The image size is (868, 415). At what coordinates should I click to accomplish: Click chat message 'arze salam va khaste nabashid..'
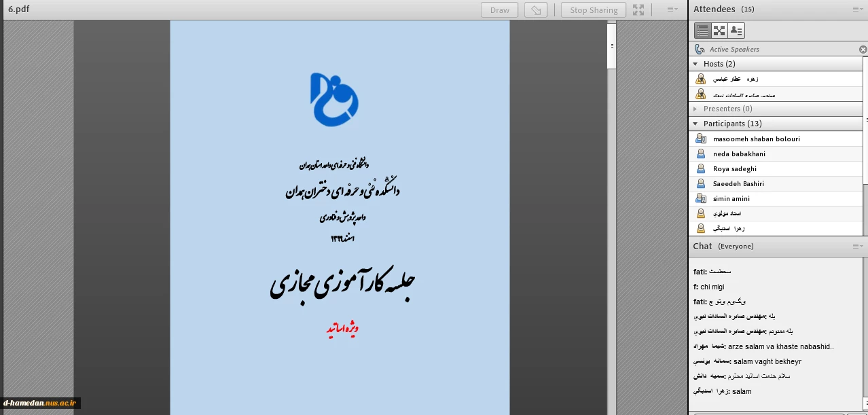coord(780,346)
